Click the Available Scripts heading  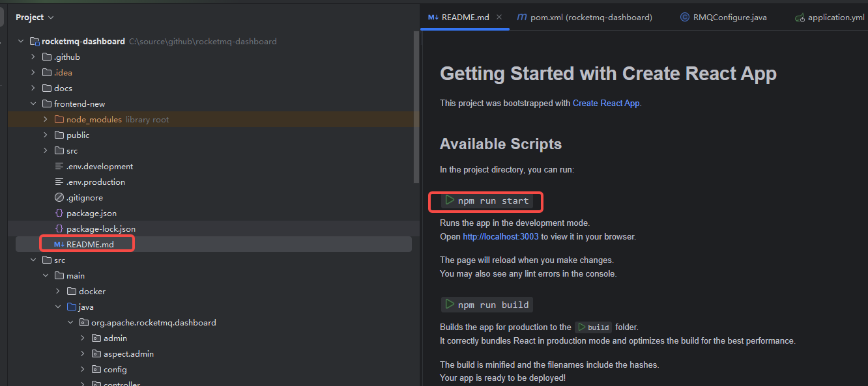500,144
